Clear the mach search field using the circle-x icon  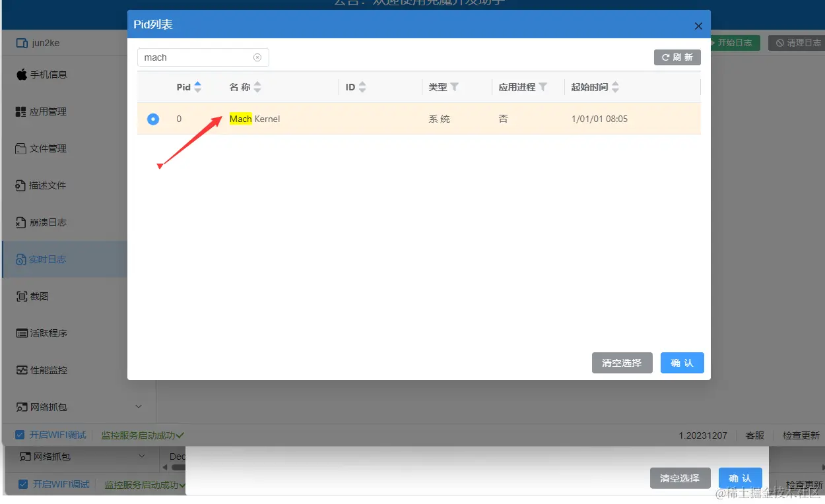coord(257,57)
